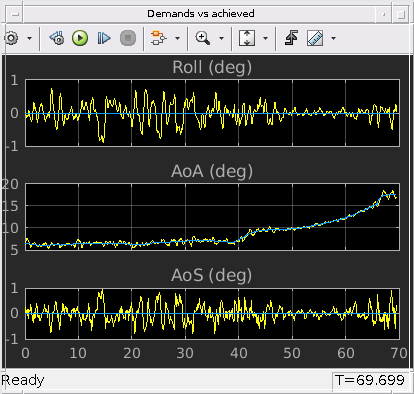
Task: Minimize the Demands vs achieved window
Action: click(384, 14)
